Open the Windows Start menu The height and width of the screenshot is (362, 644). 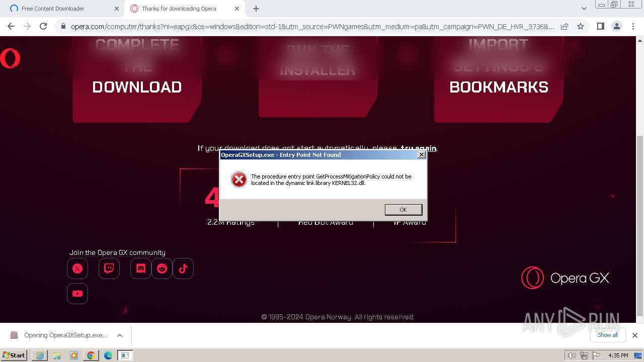pyautogui.click(x=14, y=355)
